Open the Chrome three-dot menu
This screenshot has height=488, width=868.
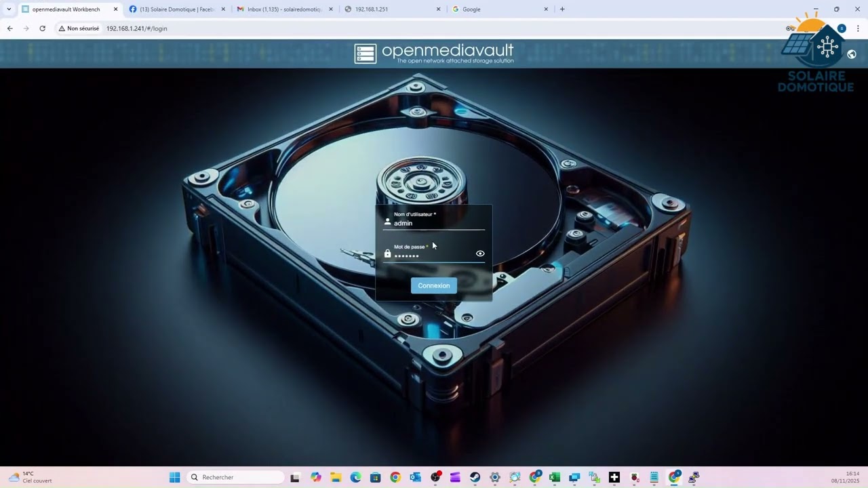(858, 28)
